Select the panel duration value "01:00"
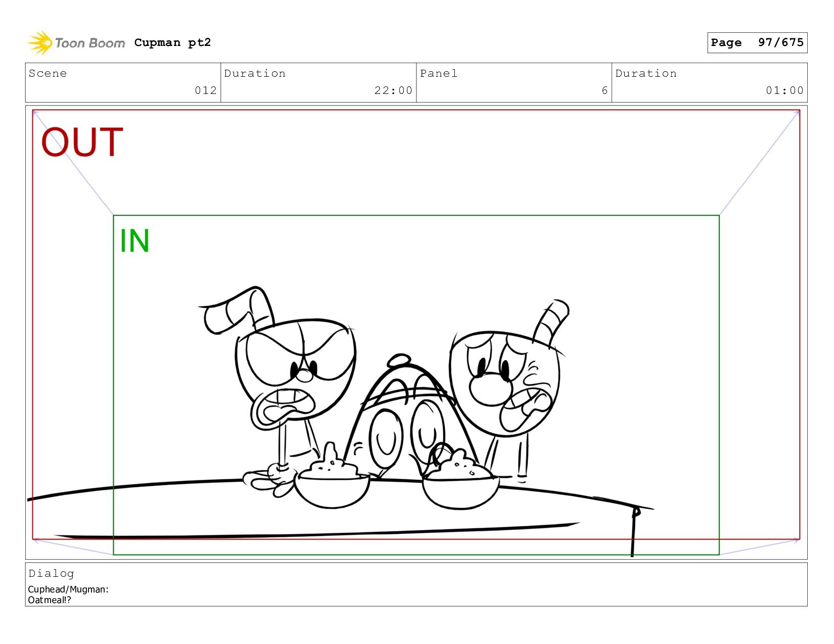Viewport: 834px width, 644px height. [x=784, y=90]
